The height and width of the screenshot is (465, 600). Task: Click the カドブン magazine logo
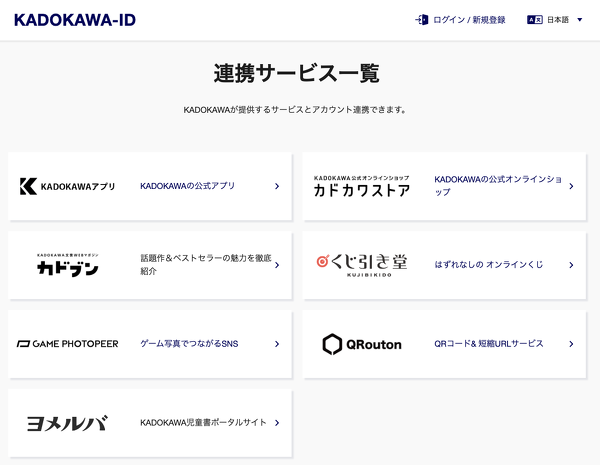[x=68, y=265]
